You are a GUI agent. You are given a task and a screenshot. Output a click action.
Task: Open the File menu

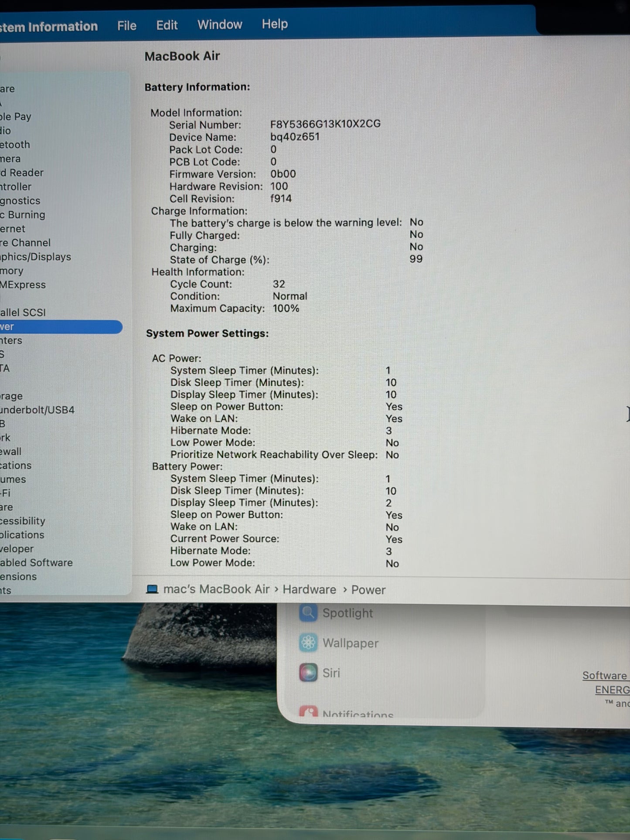tap(126, 26)
